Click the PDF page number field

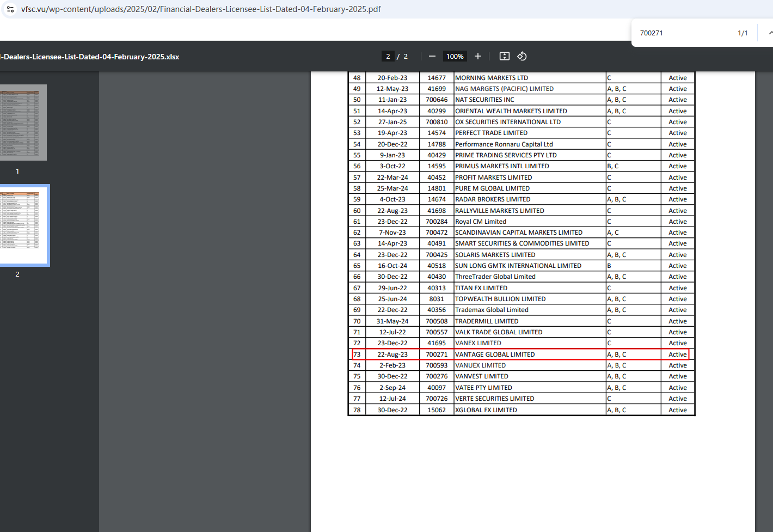[x=388, y=56]
